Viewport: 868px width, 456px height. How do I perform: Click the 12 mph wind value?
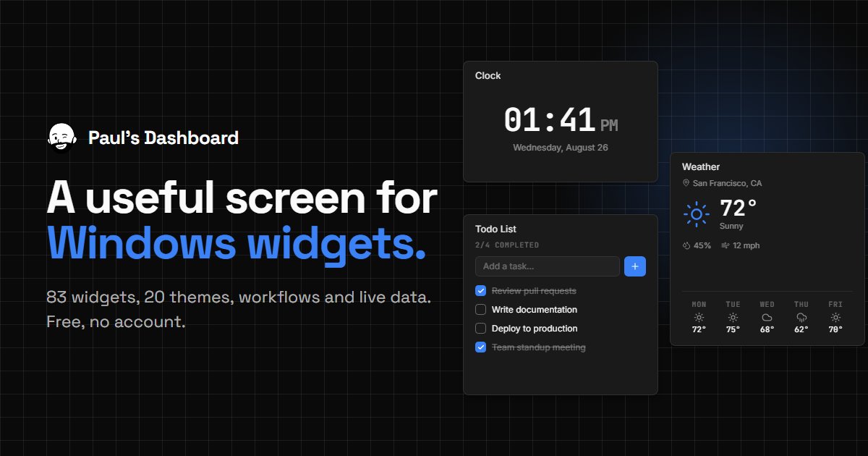(x=746, y=245)
